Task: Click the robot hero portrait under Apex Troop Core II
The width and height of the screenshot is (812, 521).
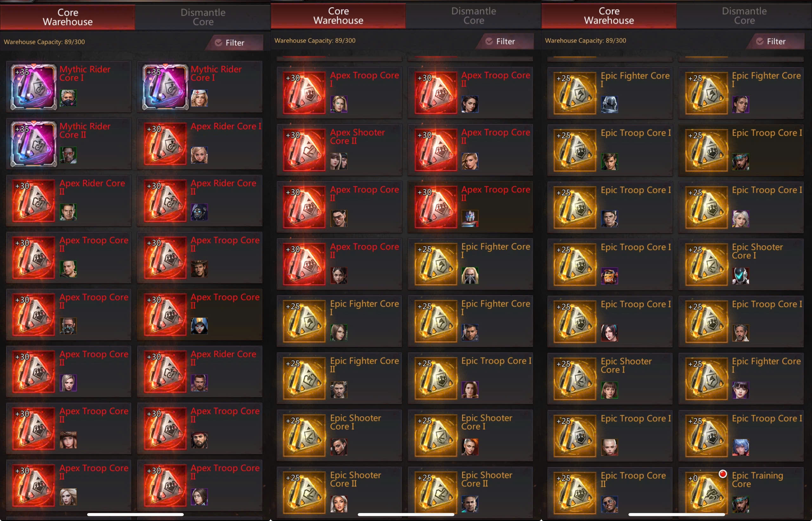Action: pyautogui.click(x=470, y=218)
